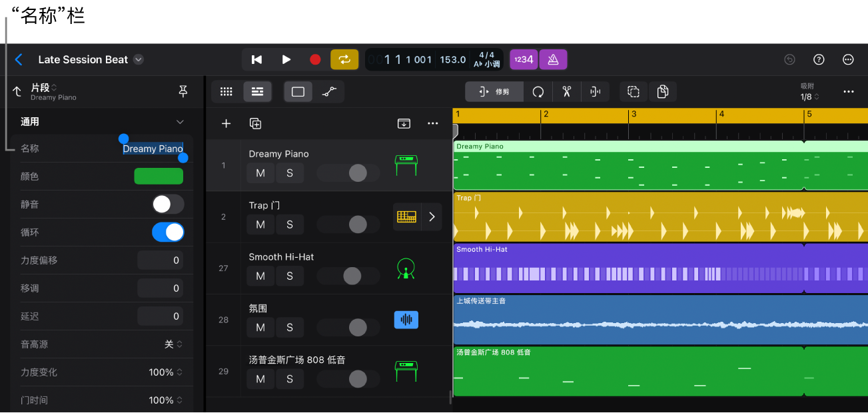Open the track header more options

click(x=433, y=123)
